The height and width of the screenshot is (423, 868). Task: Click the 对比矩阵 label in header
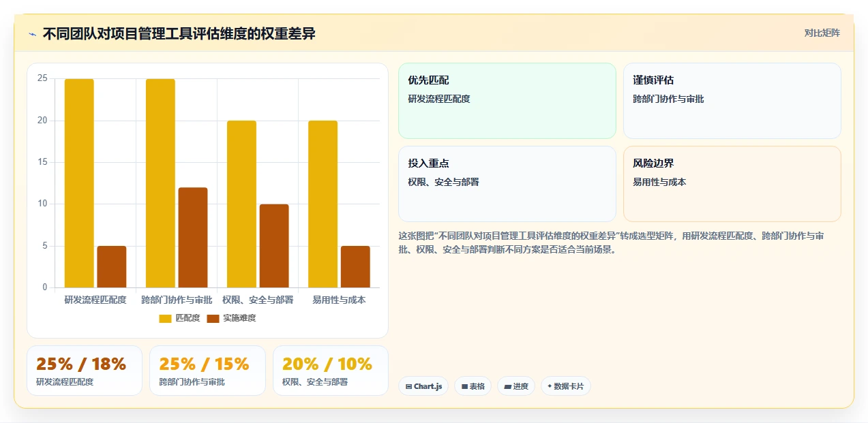[x=822, y=33]
